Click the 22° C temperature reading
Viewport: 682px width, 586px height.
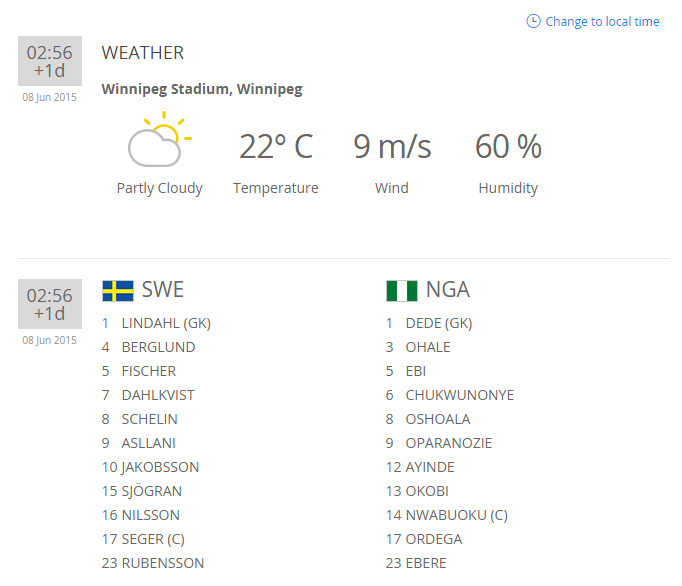coord(276,147)
